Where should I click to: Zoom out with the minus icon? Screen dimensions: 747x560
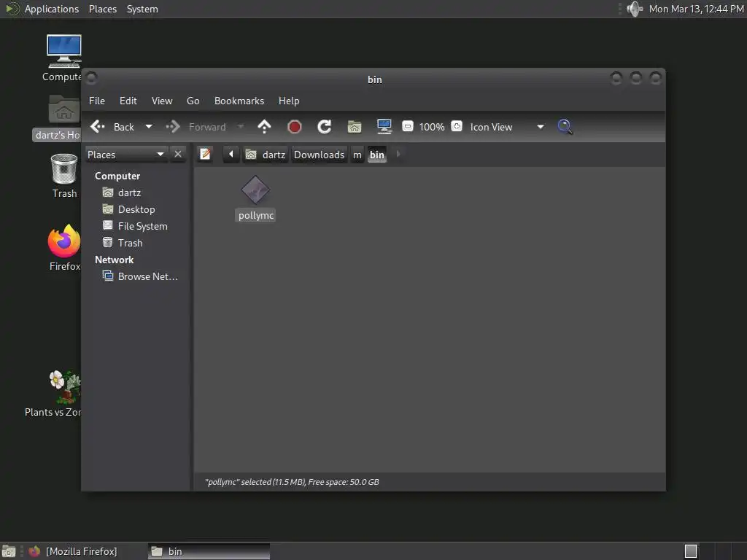coord(408,126)
